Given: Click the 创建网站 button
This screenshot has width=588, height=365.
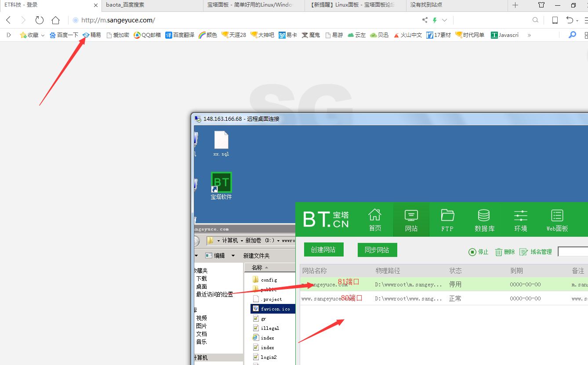Looking at the screenshot, I should 323,249.
